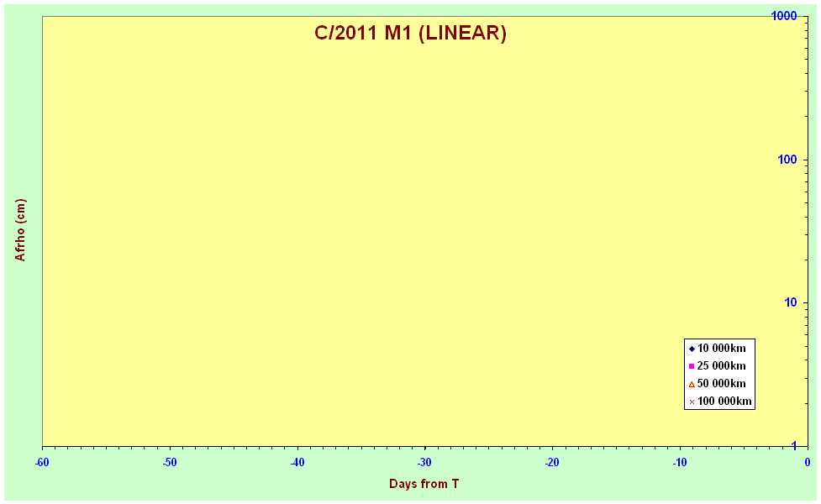Viewport: 821px width, 504px height.
Task: Click the red cross legend marker
Action: [x=692, y=402]
